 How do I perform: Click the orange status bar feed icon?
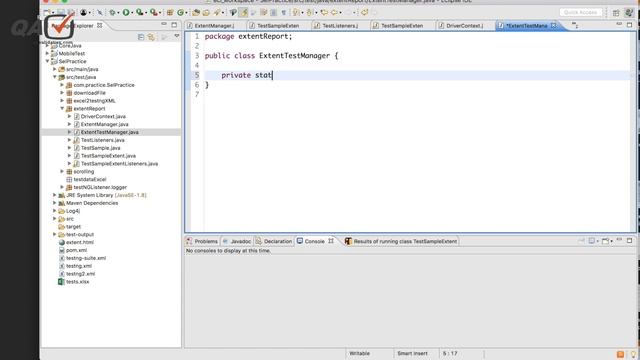(620, 354)
